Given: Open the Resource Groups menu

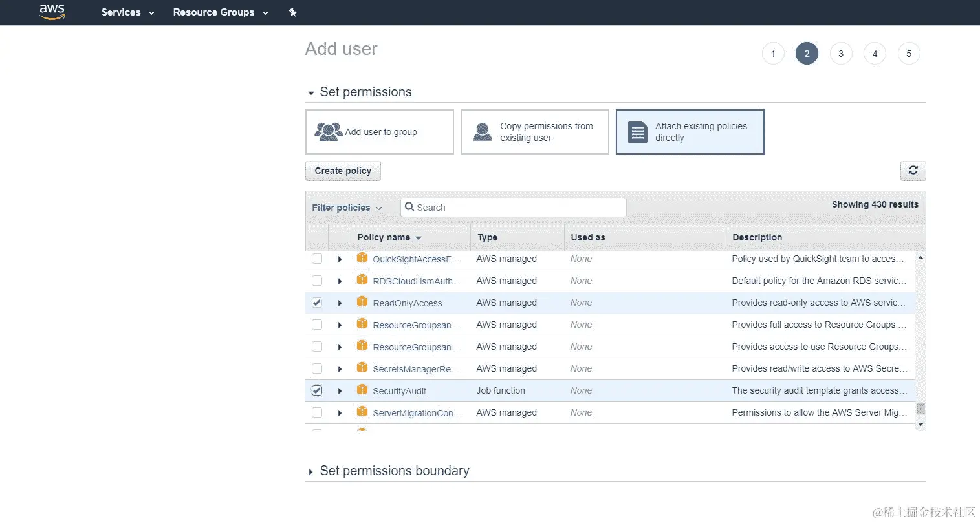Looking at the screenshot, I should coord(221,12).
